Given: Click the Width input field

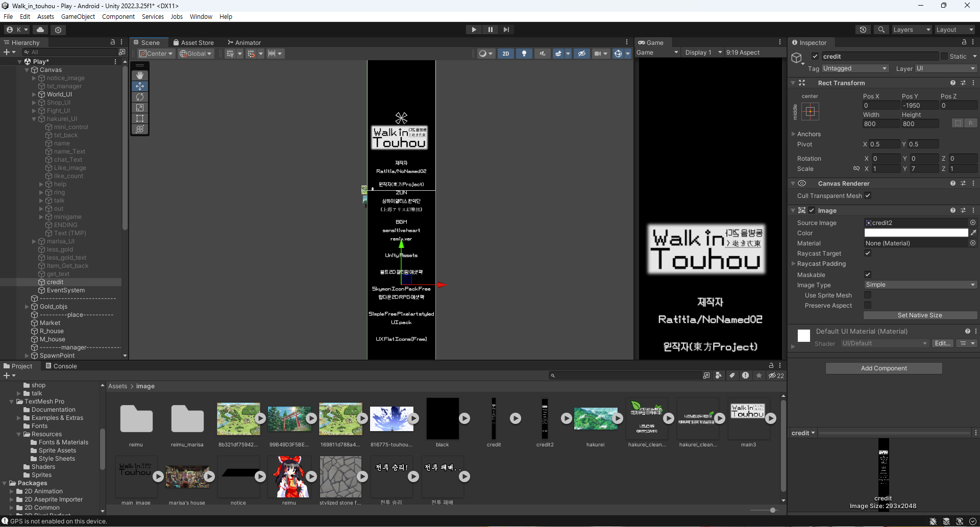Looking at the screenshot, I should coord(881,124).
